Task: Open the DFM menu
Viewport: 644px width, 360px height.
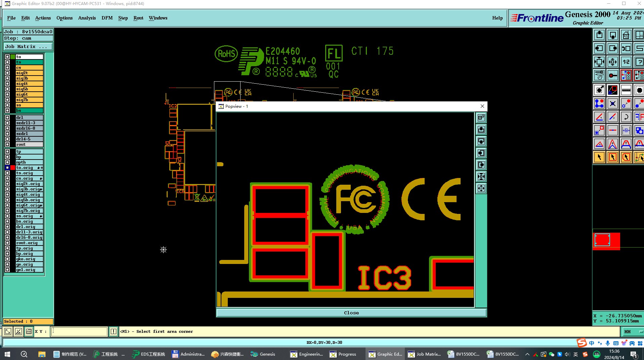Action: [x=107, y=18]
